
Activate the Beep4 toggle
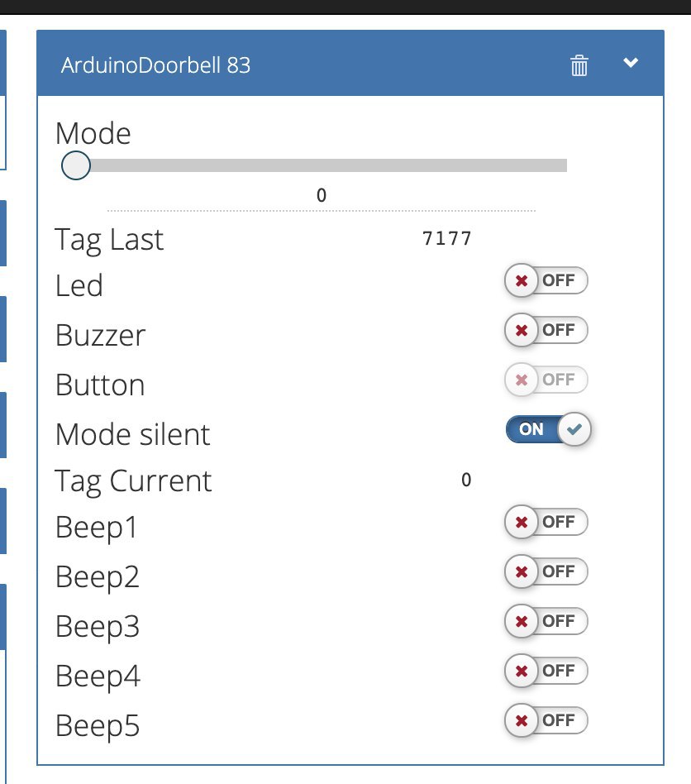click(546, 671)
